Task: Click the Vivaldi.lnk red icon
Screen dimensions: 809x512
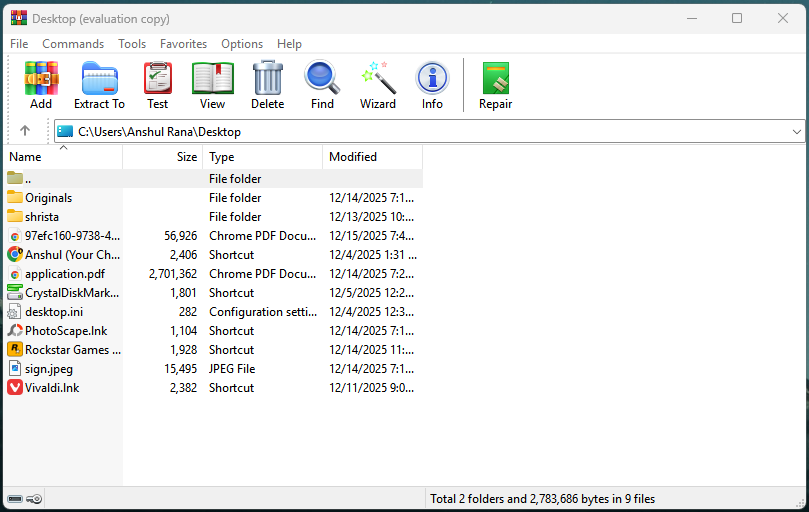Action: tap(15, 388)
